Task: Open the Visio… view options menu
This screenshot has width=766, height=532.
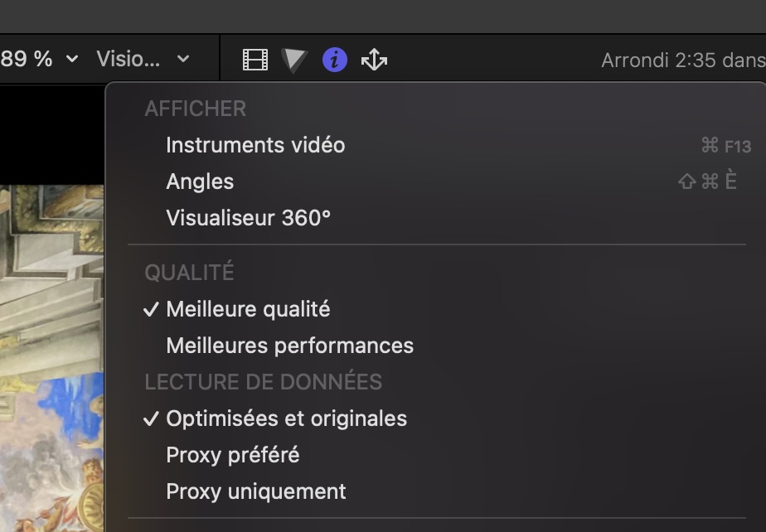Action: coord(128,59)
